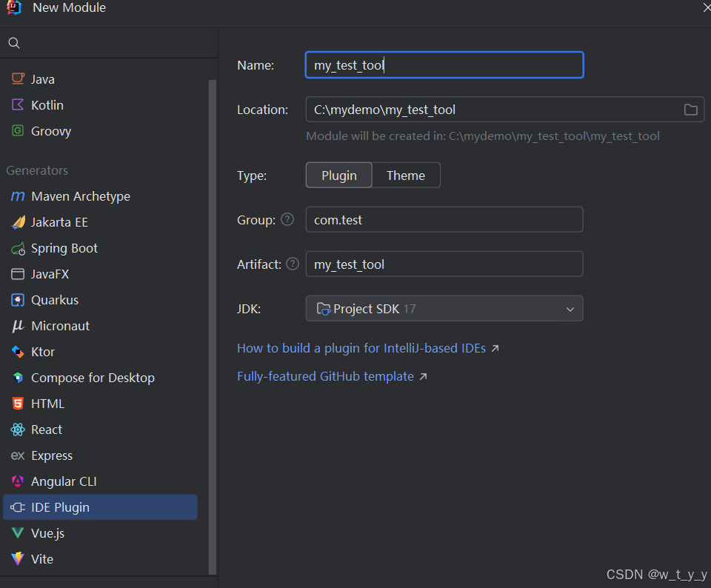Viewport: 711px width, 588px height.
Task: Select the Groovy logo icon
Action: [18, 131]
